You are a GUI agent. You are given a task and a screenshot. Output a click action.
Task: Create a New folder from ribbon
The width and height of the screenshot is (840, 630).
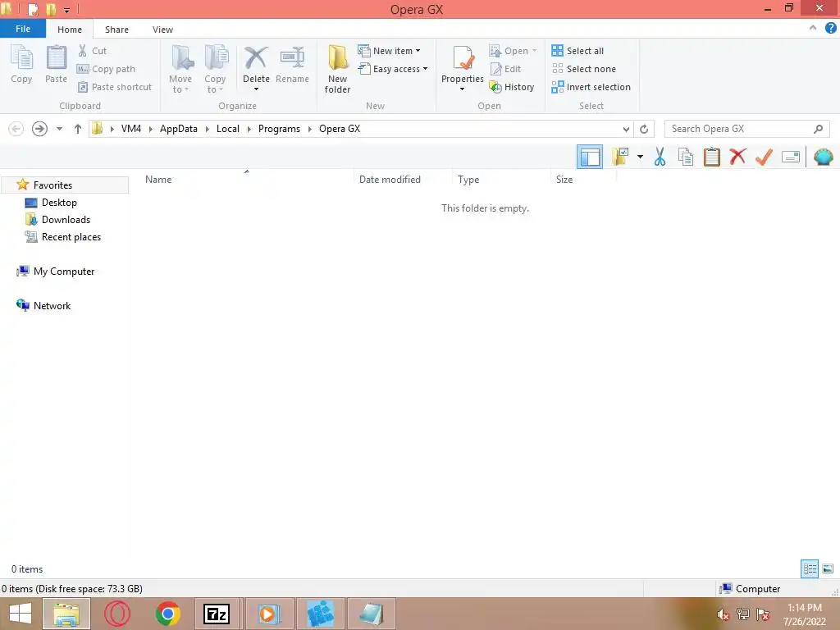(x=337, y=69)
